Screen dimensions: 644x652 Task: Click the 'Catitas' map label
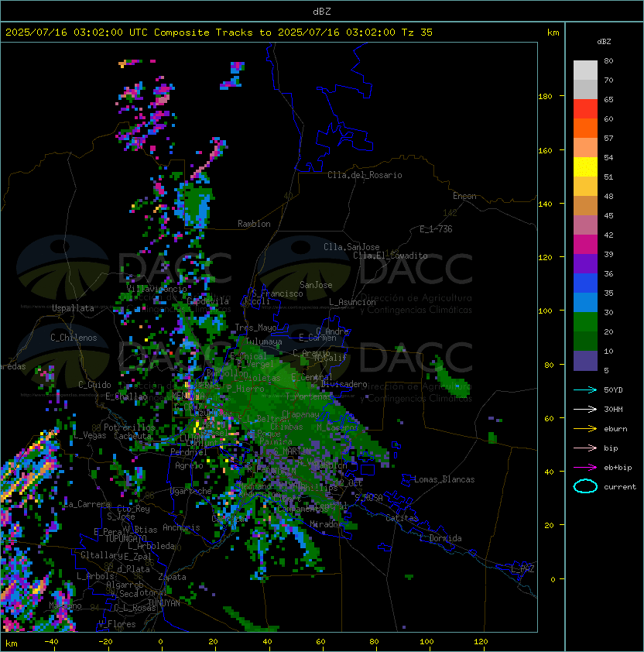point(402,518)
